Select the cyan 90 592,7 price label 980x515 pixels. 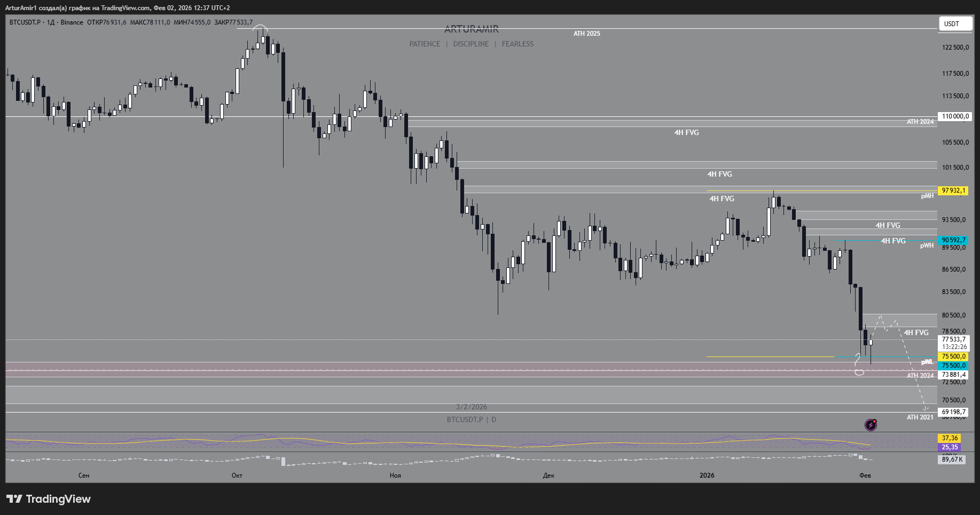[x=953, y=240]
